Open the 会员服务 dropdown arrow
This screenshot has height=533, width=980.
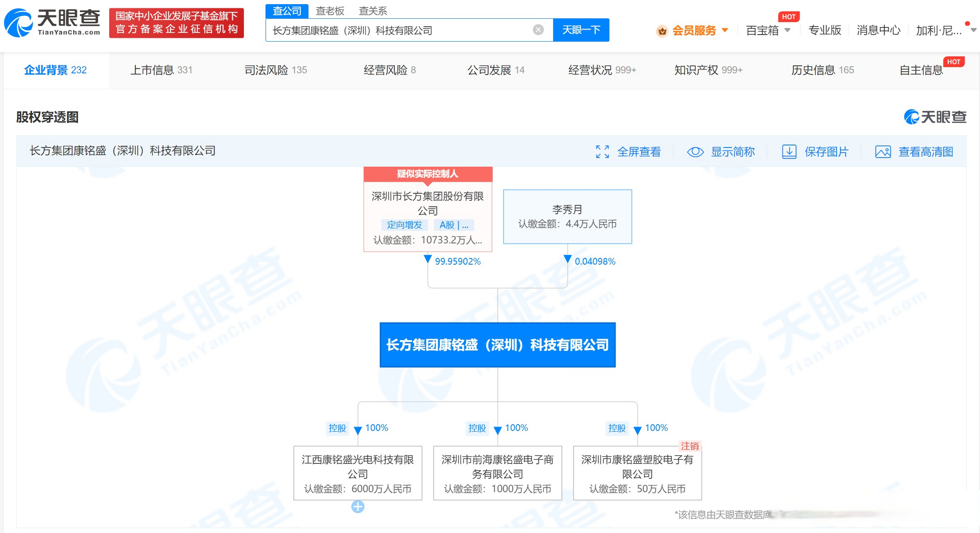[725, 30]
